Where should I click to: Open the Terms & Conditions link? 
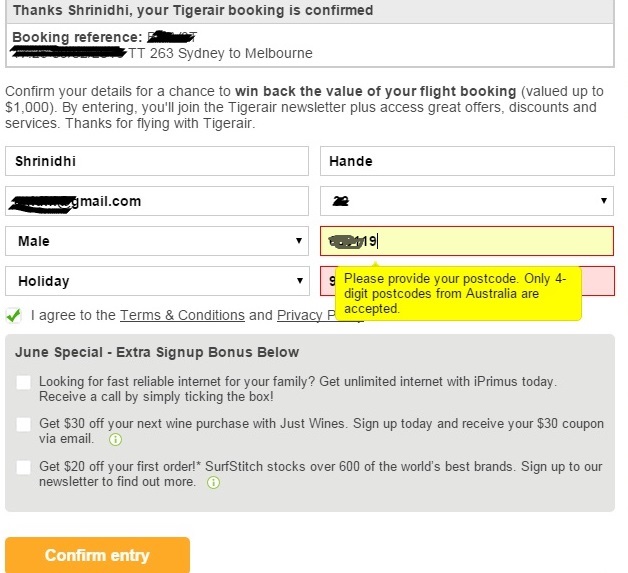(x=182, y=315)
